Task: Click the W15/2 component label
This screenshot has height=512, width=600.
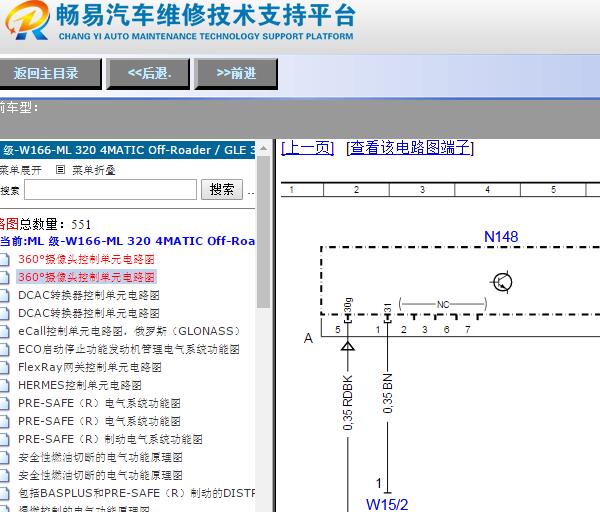Action: (x=387, y=504)
